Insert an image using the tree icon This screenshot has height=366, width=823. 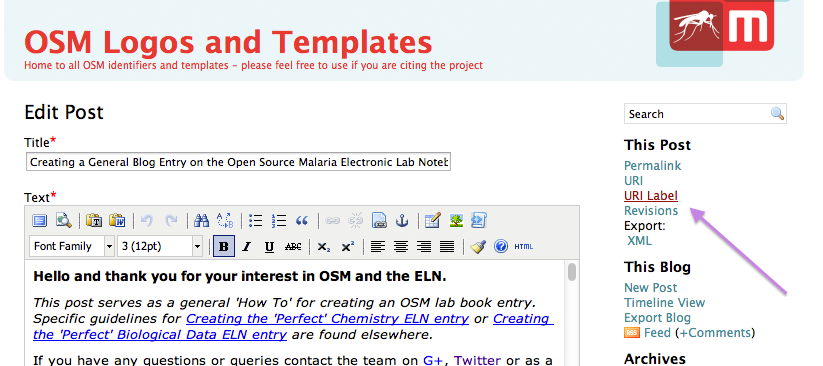(456, 221)
